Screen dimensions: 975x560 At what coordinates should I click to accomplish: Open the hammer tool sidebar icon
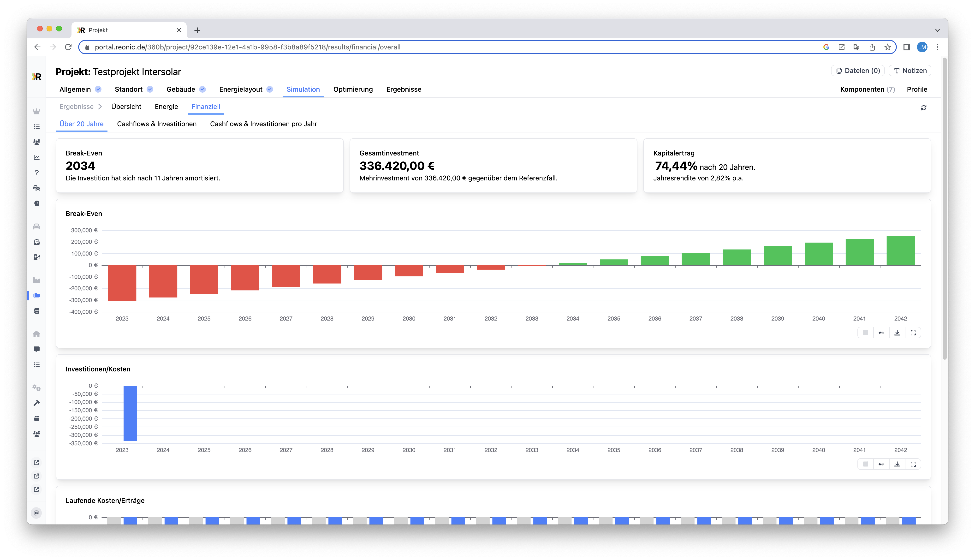(x=36, y=403)
